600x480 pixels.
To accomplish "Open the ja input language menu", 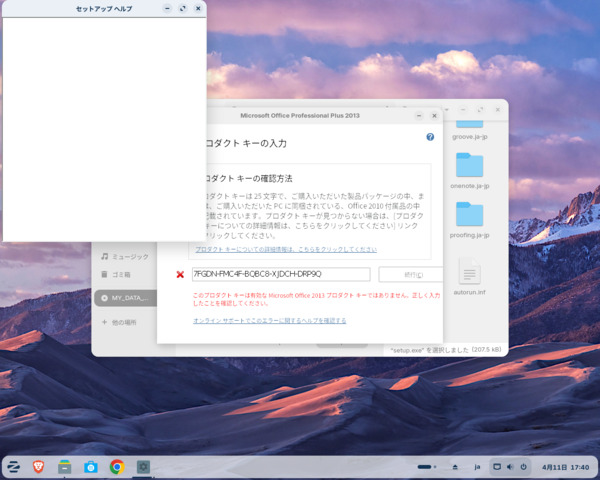I will pos(477,467).
